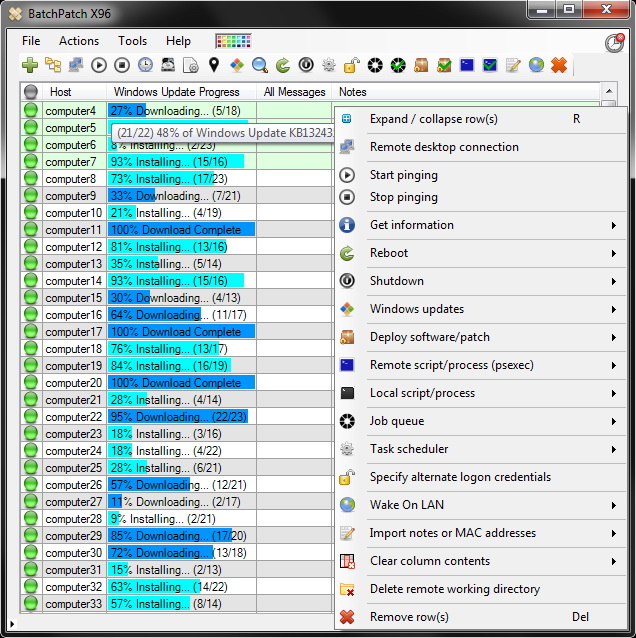Click the gear task scheduler toolbar icon
The height and width of the screenshot is (638, 636).
(x=329, y=65)
